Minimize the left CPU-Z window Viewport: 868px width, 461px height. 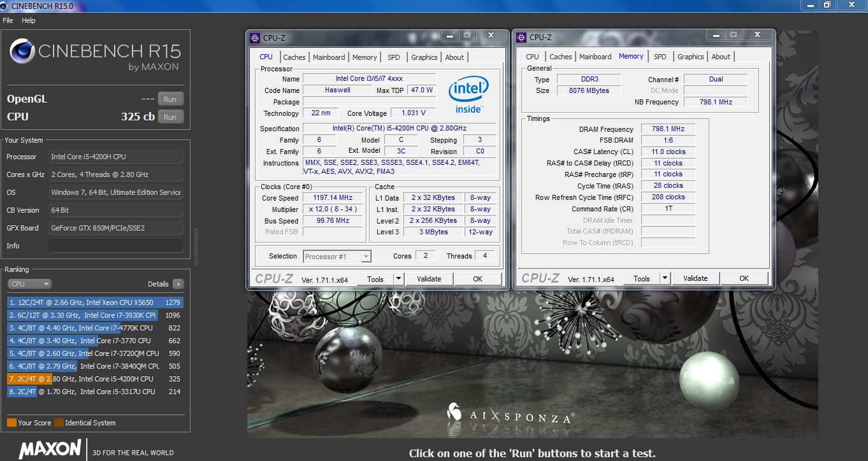pyautogui.click(x=451, y=35)
